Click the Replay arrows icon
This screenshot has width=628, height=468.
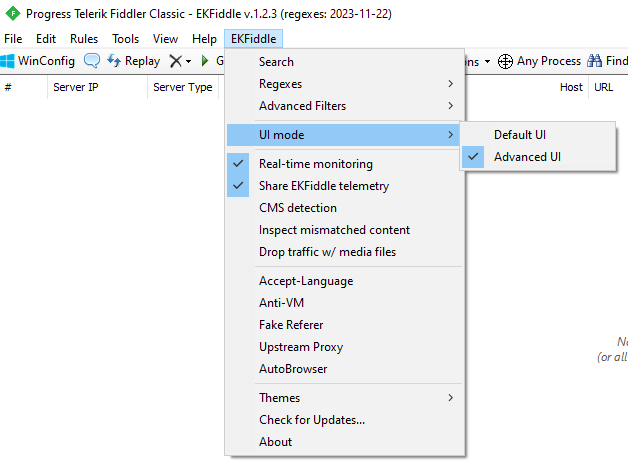tap(114, 60)
